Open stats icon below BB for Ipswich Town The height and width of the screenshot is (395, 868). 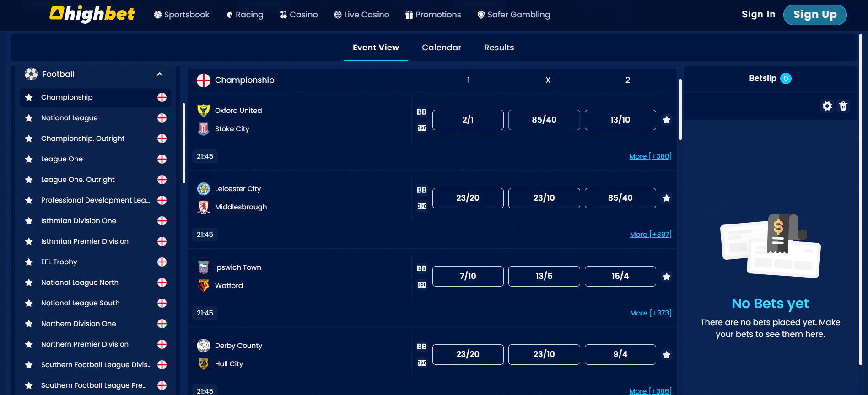(x=422, y=284)
